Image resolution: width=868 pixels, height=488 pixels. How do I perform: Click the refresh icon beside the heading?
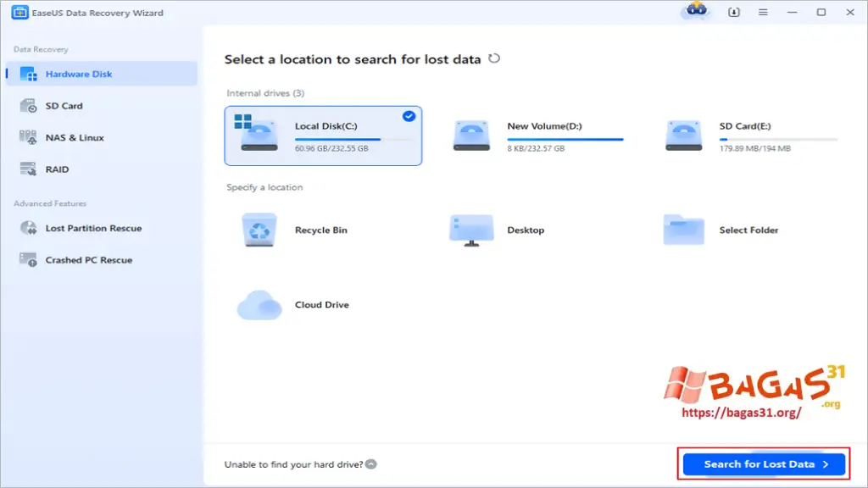pyautogui.click(x=494, y=58)
